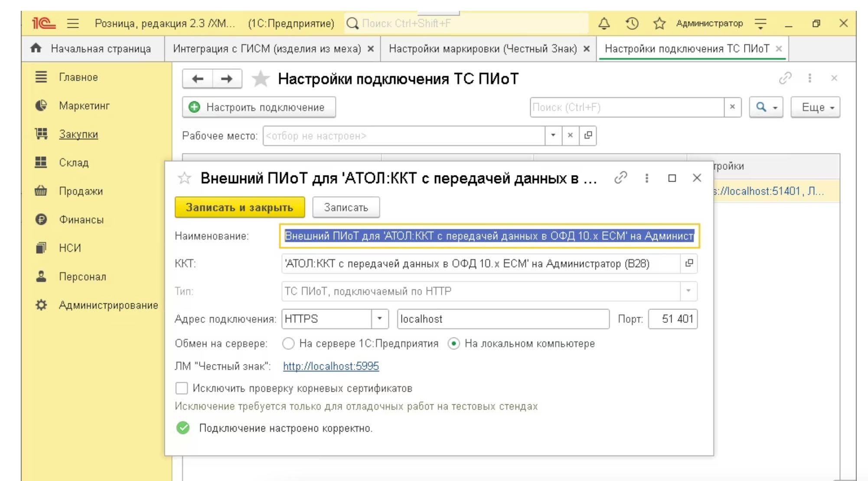Viewport: 868px width, 481px height.
Task: Click Настроить подключение button
Action: [x=259, y=107]
